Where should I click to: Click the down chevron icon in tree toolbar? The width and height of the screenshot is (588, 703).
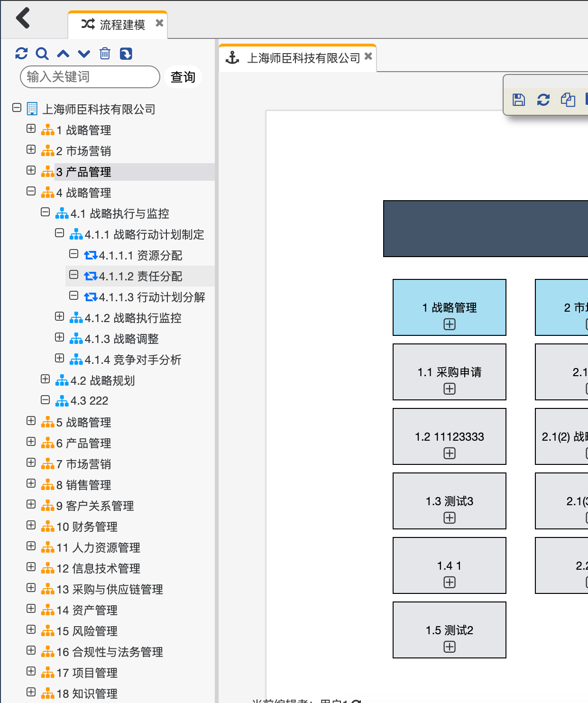(x=84, y=54)
